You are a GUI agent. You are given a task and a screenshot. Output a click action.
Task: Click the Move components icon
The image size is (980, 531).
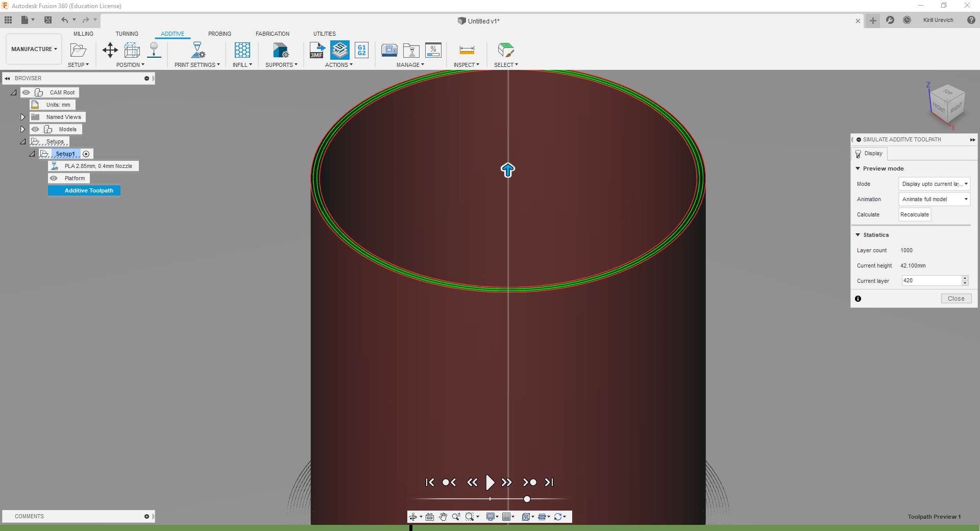[x=110, y=50]
